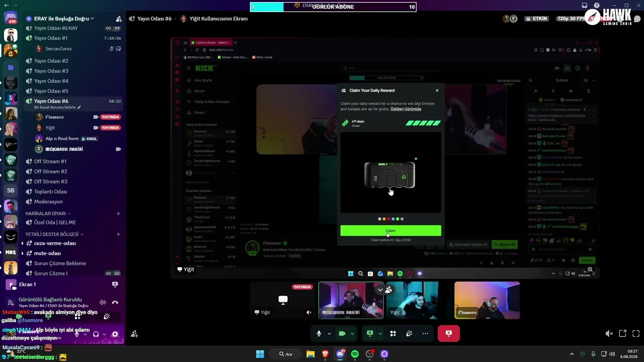Add channel to YETKİLİ DESTEK BÖLGESİ category
Image resolution: width=644 pixels, height=362 pixels.
coord(118,234)
